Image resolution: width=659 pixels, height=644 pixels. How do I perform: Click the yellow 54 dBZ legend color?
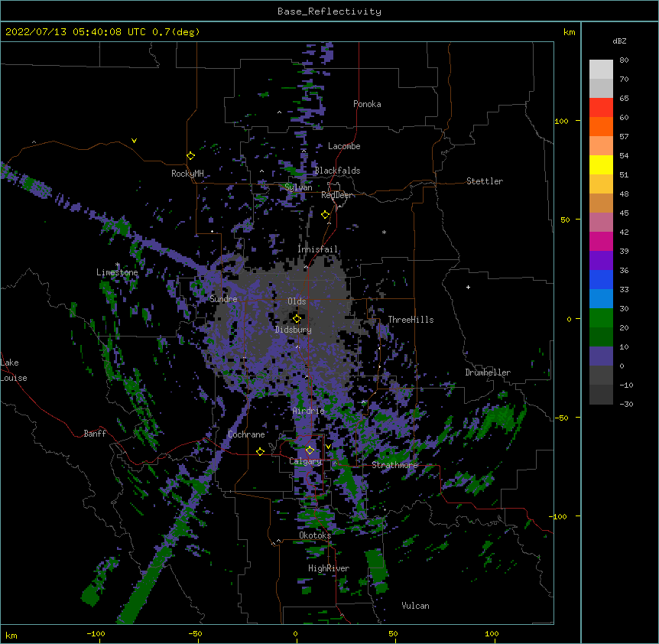click(601, 164)
